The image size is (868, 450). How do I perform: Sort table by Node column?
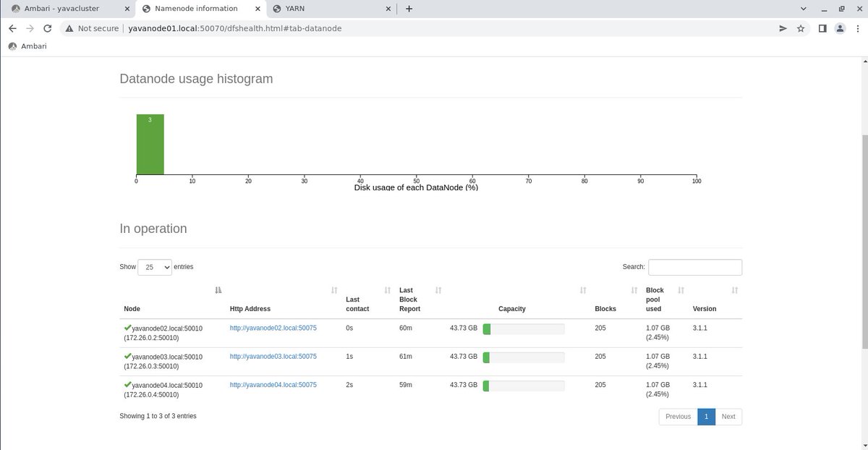coord(172,300)
